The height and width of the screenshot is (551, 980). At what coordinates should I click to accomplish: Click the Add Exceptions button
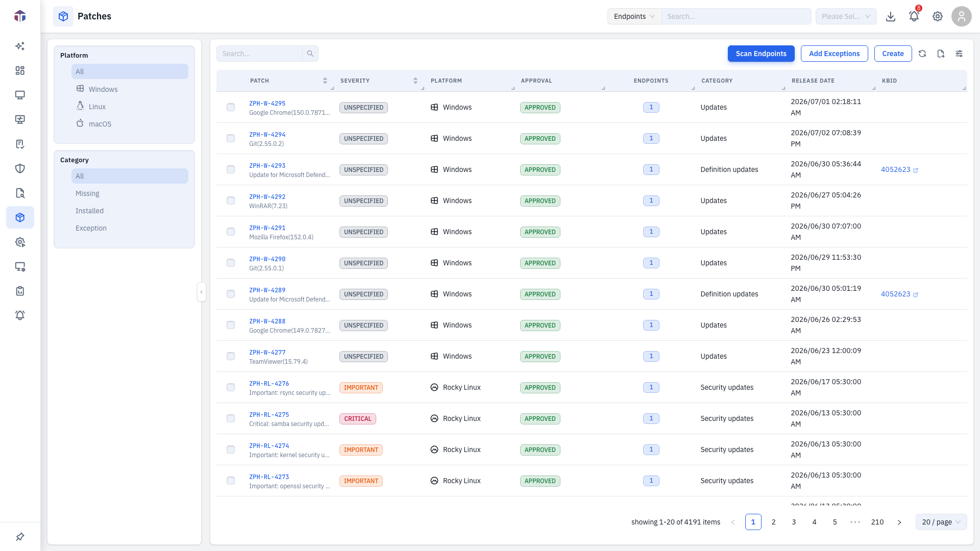pyautogui.click(x=834, y=54)
